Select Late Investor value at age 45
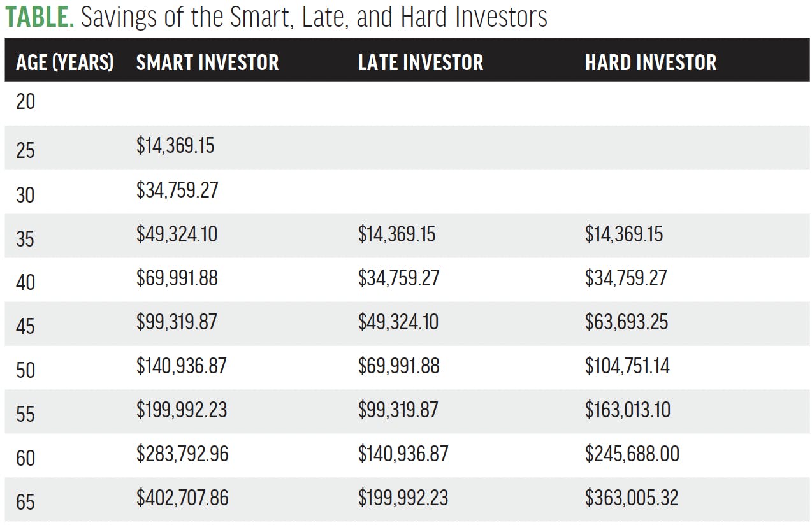The height and width of the screenshot is (525, 812). point(398,322)
